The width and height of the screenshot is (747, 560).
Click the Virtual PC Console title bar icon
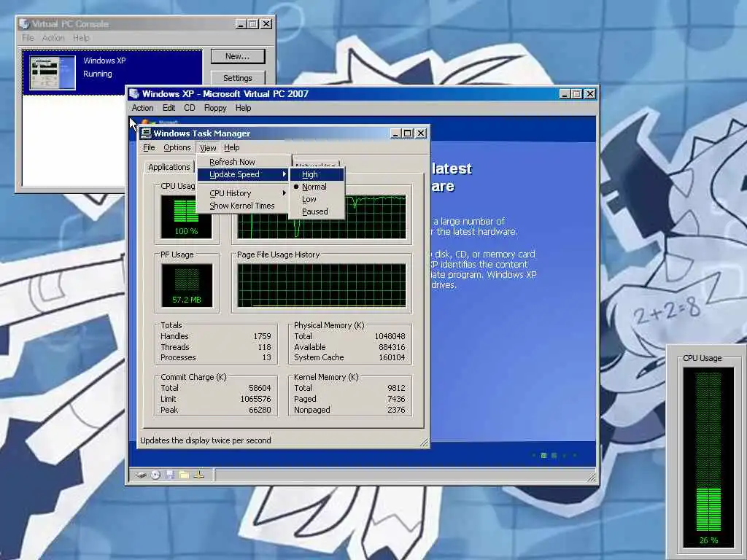[24, 24]
